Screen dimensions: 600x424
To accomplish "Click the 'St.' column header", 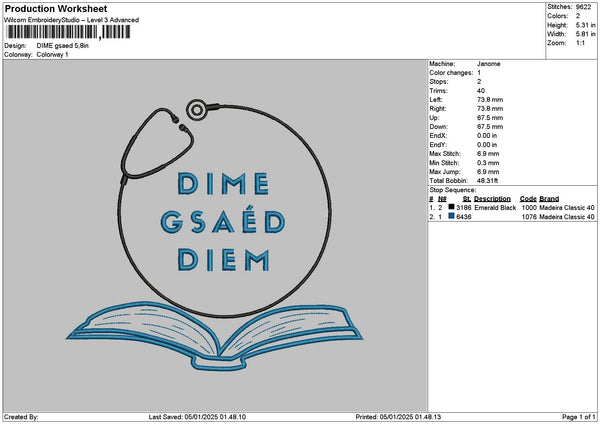I will 467,199.
